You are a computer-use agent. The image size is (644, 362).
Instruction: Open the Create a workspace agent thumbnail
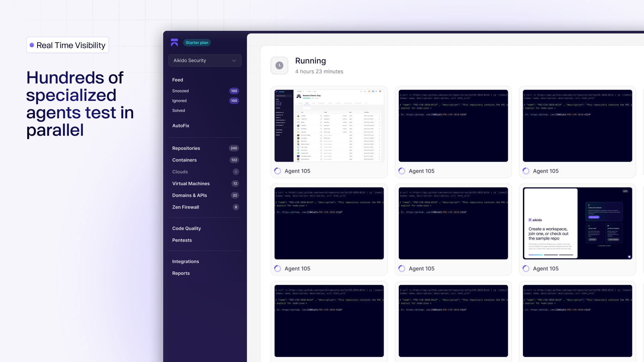[577, 223]
